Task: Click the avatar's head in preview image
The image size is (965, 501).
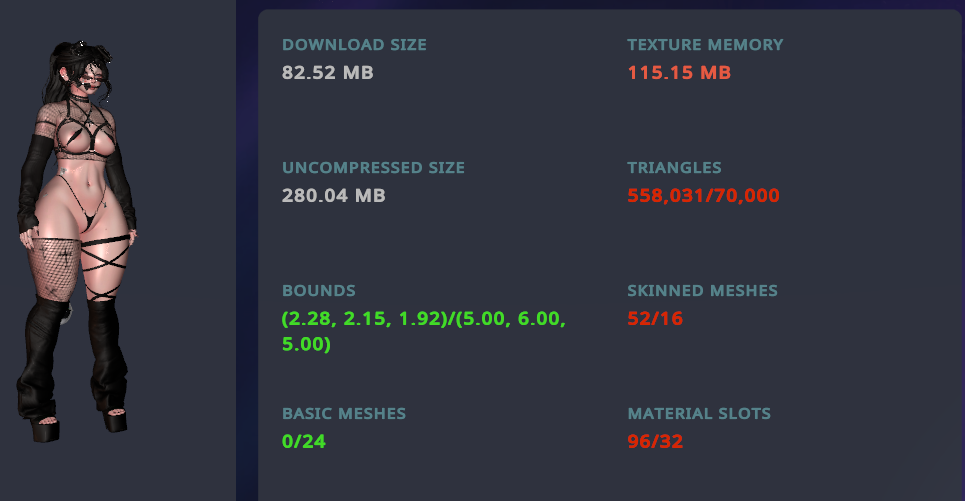Action: click(x=86, y=70)
